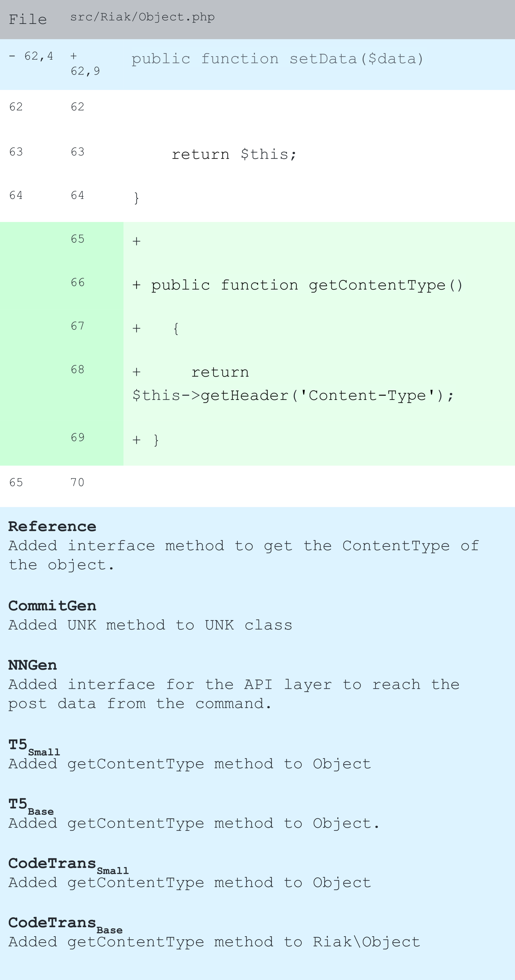The image size is (515, 980).
Task: Click the Reference heading
Action: [52, 526]
